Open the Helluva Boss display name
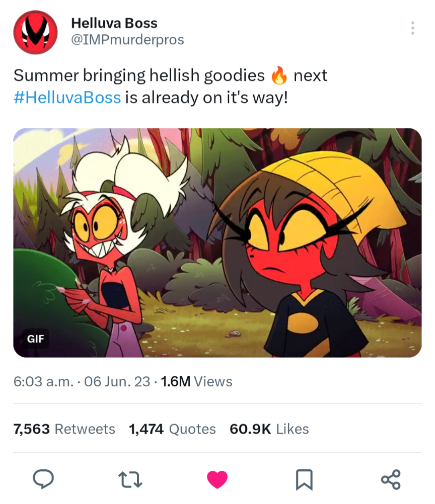The height and width of the screenshot is (504, 435). click(x=114, y=23)
